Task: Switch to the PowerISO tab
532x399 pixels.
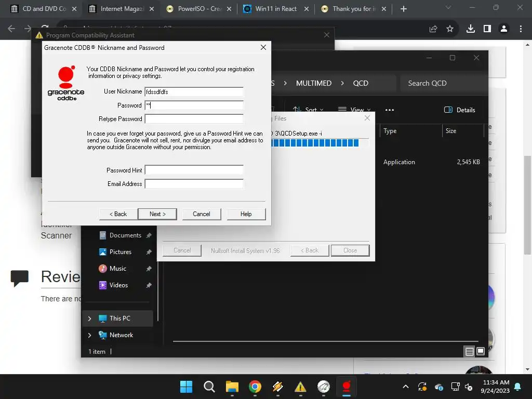Action: click(x=199, y=9)
